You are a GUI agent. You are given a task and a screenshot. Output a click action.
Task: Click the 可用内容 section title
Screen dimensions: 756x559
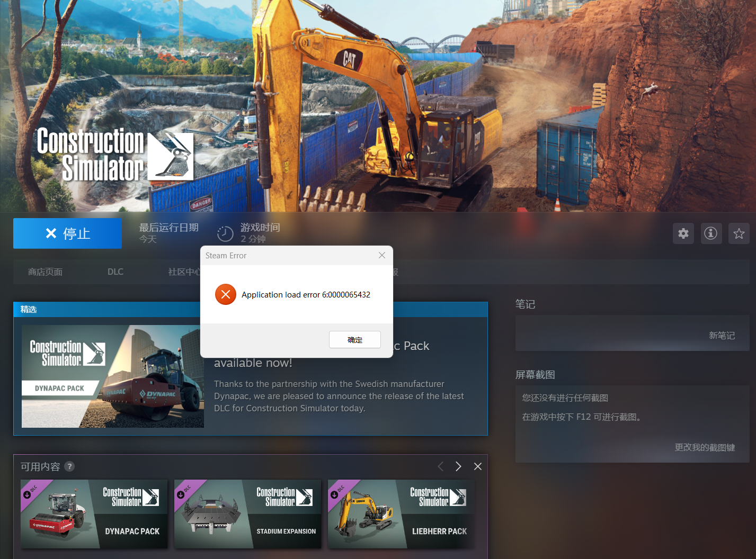point(40,466)
